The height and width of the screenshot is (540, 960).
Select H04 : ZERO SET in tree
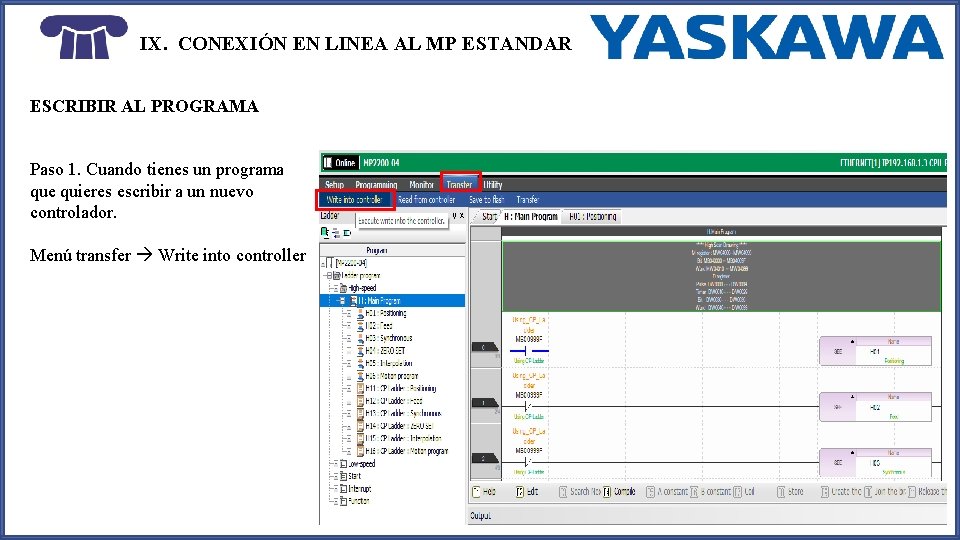point(385,351)
